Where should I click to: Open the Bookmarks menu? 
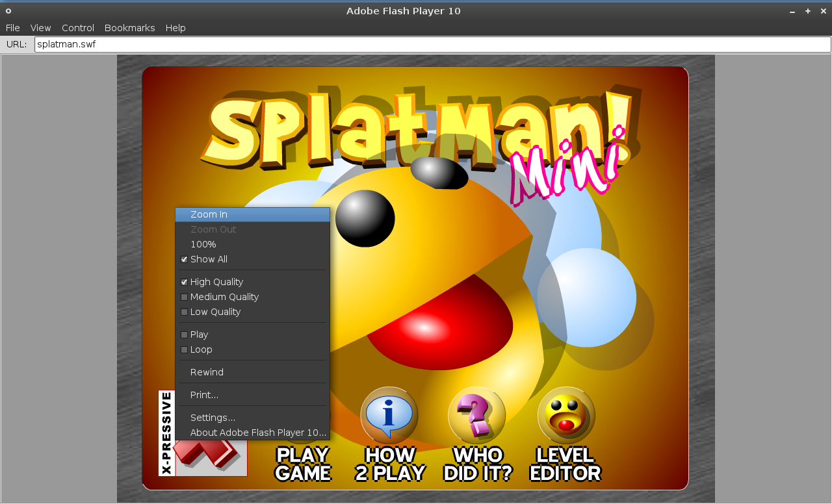tap(130, 28)
